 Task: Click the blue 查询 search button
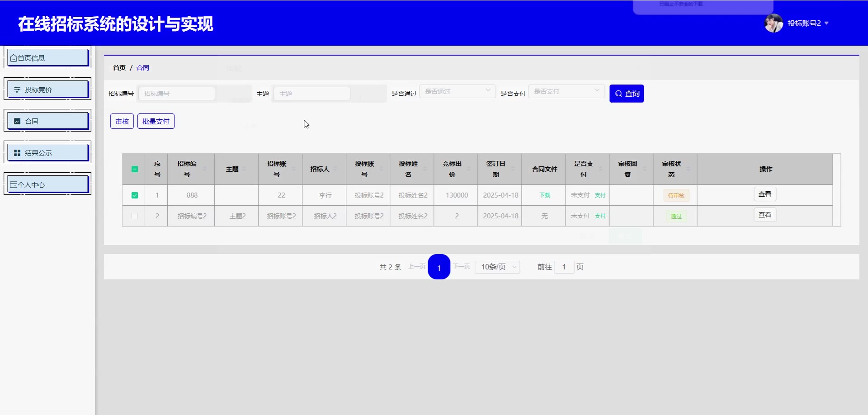pos(627,94)
